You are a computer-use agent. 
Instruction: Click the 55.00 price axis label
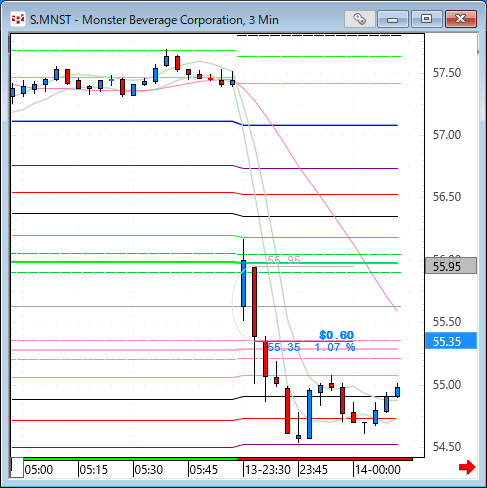click(447, 385)
